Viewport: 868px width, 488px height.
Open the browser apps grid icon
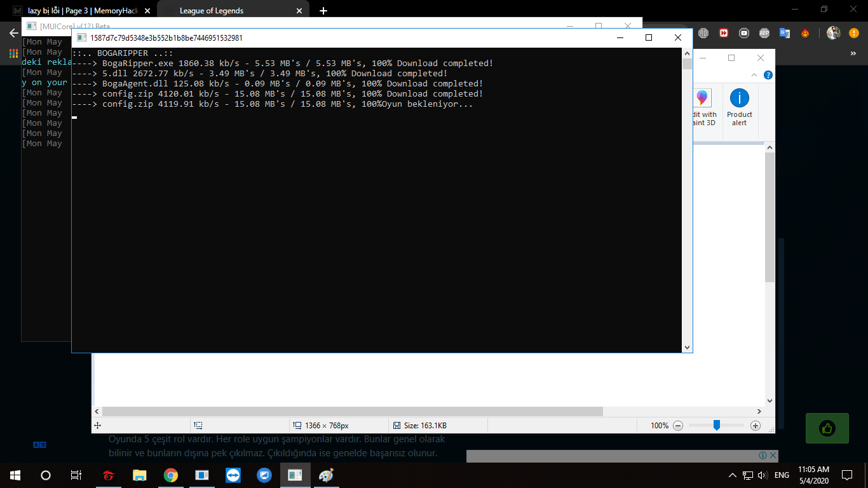(x=13, y=54)
